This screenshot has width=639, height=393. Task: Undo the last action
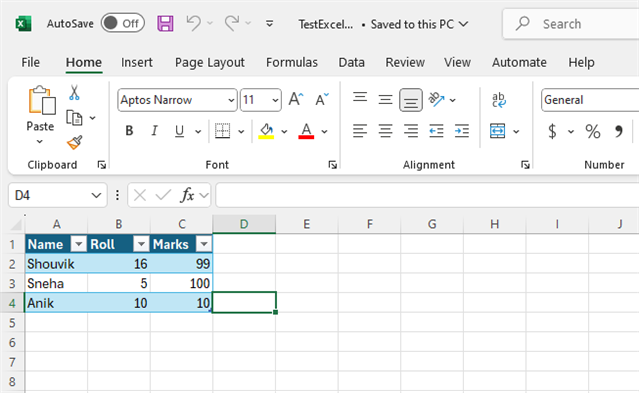click(x=193, y=23)
